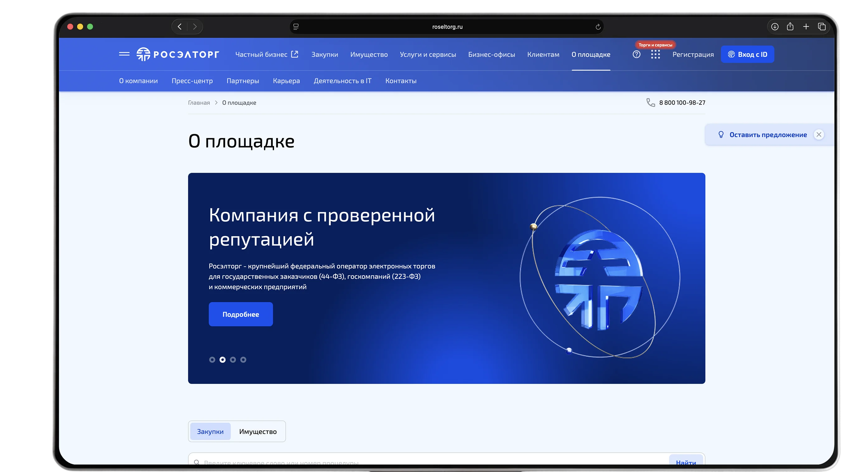Go forward with the browser forward arrow
This screenshot has width=868, height=472.
195,26
